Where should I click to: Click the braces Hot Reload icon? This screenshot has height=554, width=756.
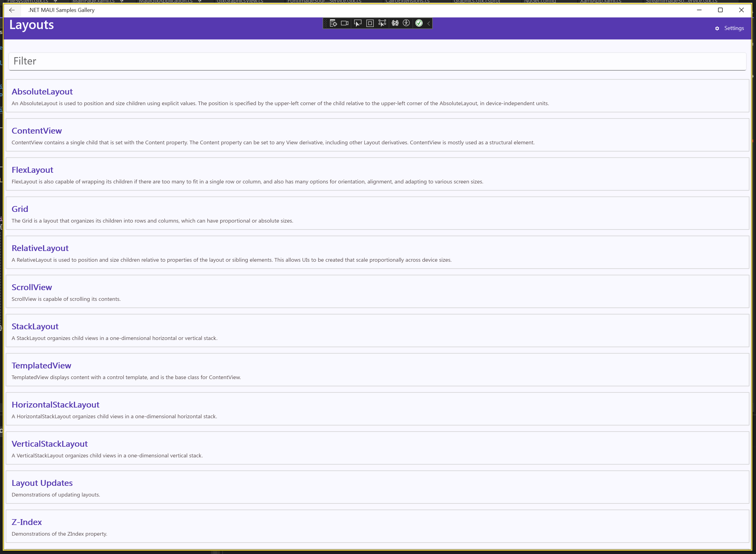[x=395, y=23]
